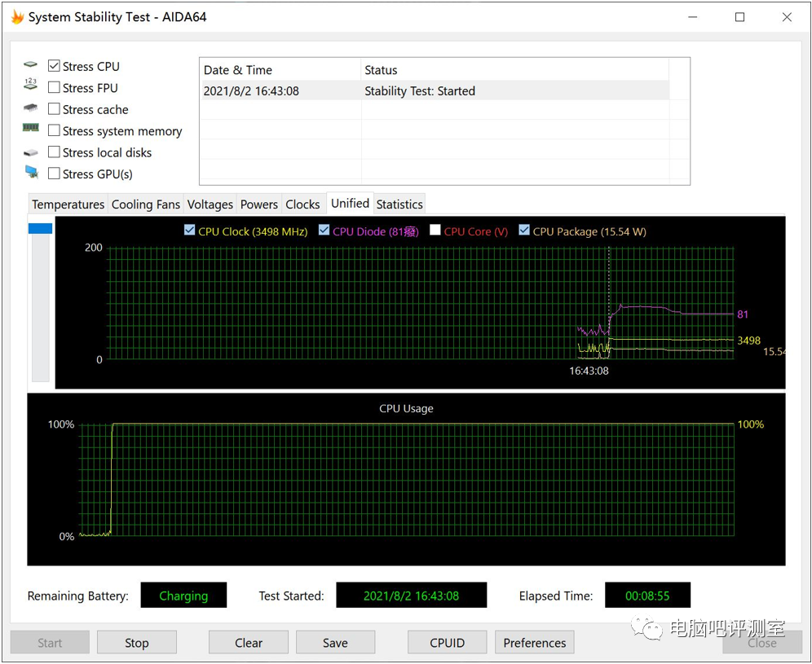The width and height of the screenshot is (812, 664).
Task: Hide the CPU Clock graph line
Action: 189,231
